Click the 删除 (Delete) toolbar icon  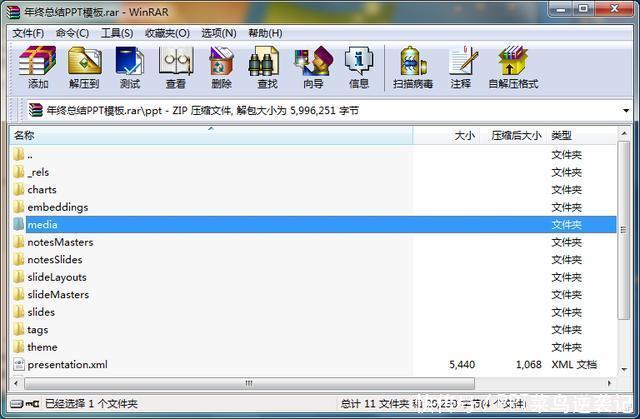pos(221,61)
